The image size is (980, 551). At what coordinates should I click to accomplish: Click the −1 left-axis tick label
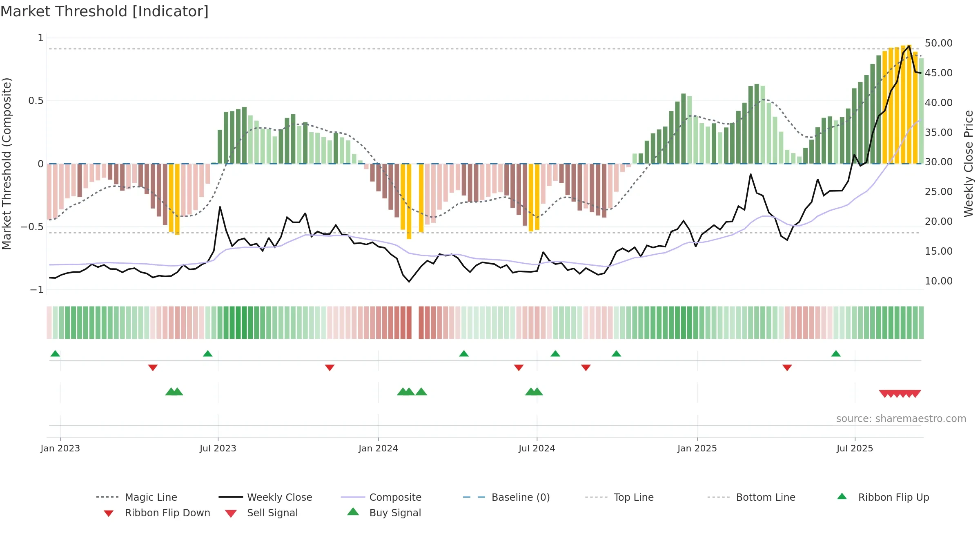37,290
